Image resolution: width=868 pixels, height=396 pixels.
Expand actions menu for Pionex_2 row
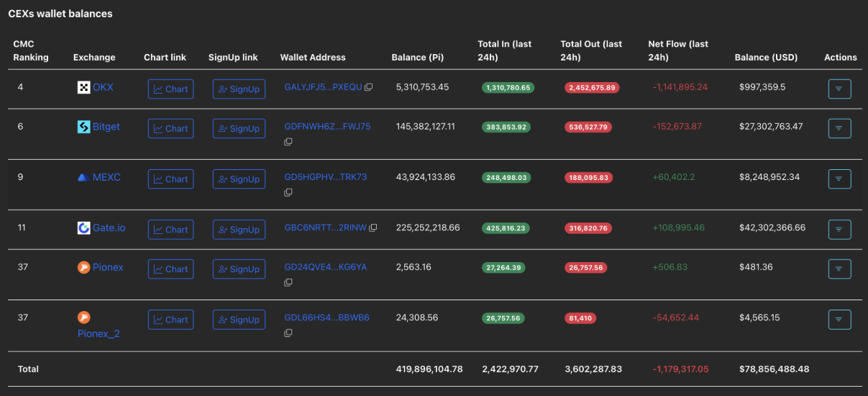coord(839,319)
